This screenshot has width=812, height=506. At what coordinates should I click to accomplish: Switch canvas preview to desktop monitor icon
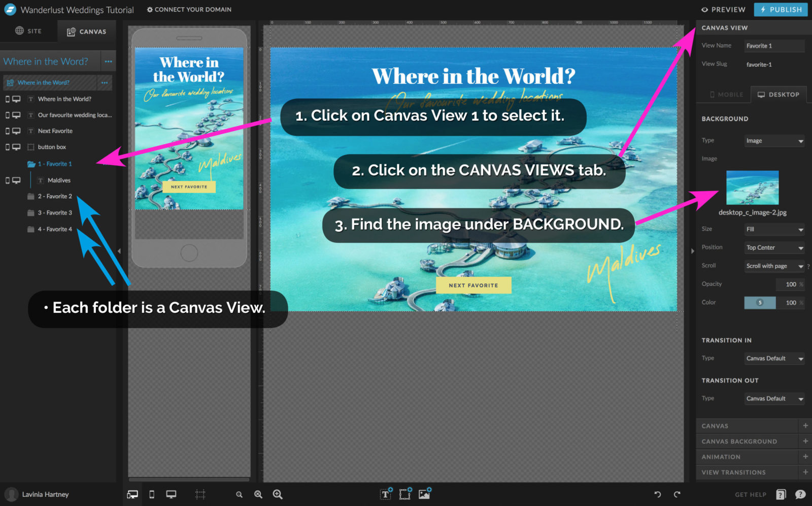pos(172,494)
